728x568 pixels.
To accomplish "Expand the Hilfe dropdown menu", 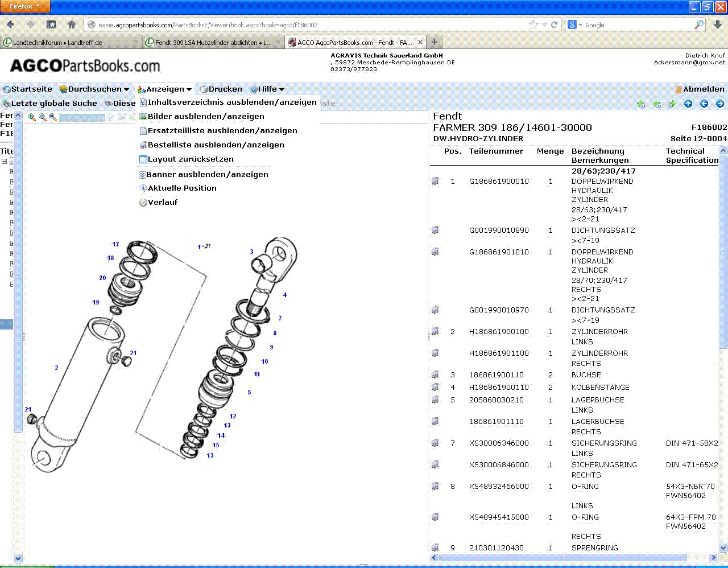I will click(267, 89).
